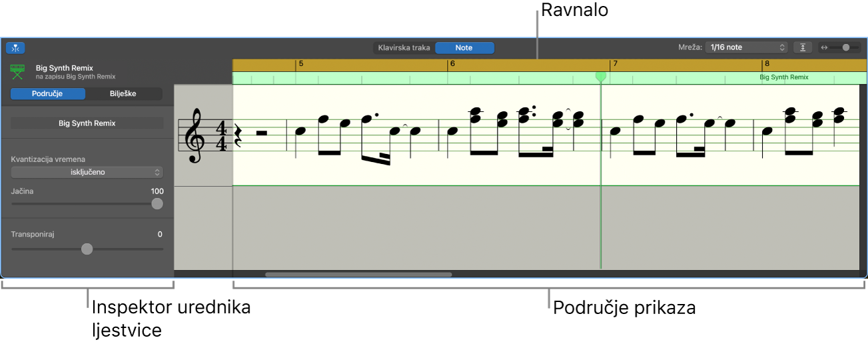Open the Mreža 1/16 note dropdown
The image size is (868, 346).
click(x=747, y=47)
